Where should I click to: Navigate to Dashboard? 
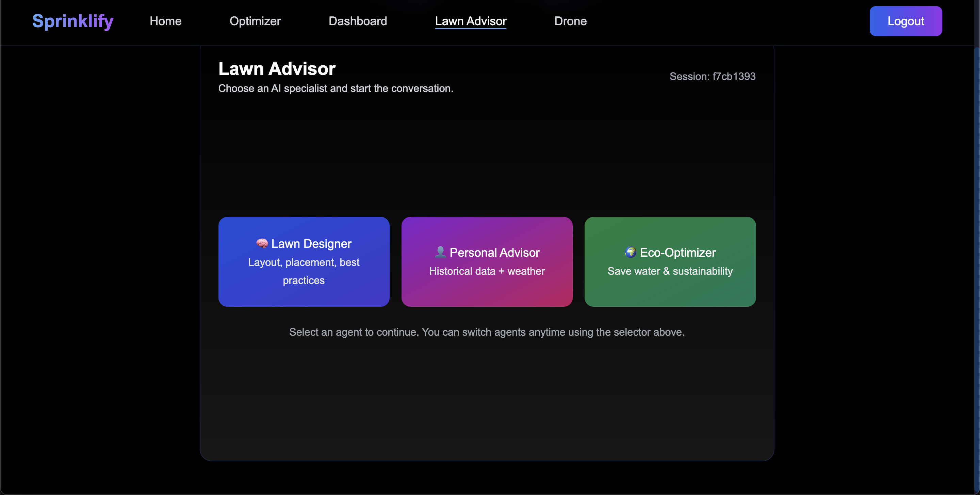click(x=358, y=21)
